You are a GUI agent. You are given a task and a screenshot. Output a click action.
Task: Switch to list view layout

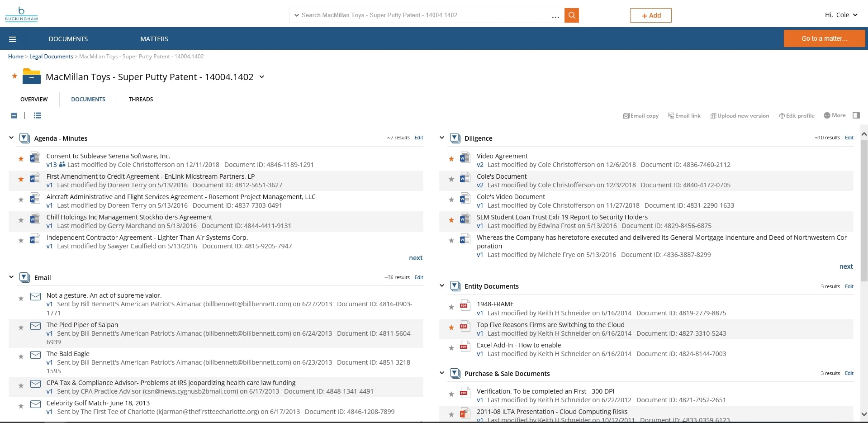point(38,115)
